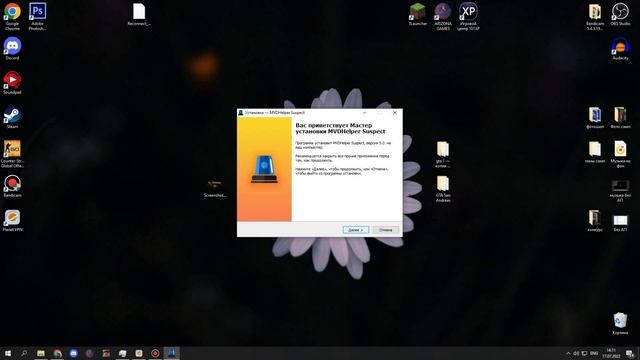
Task: Open the volume control in system tray
Action: coord(576,353)
